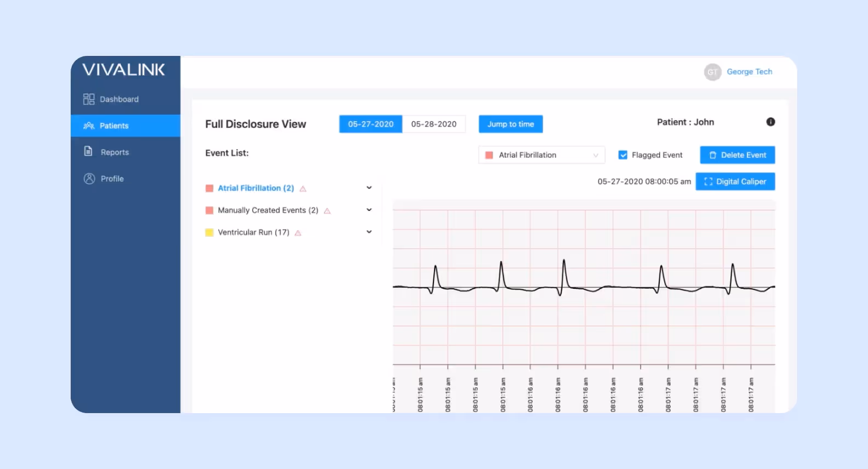Activate the Digital Caliper button

pos(735,181)
